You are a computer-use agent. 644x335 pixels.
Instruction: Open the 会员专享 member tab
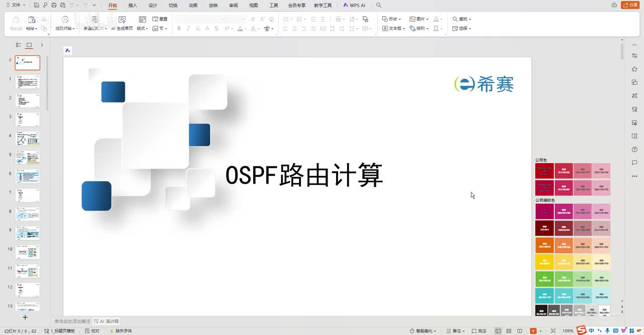pos(297,5)
